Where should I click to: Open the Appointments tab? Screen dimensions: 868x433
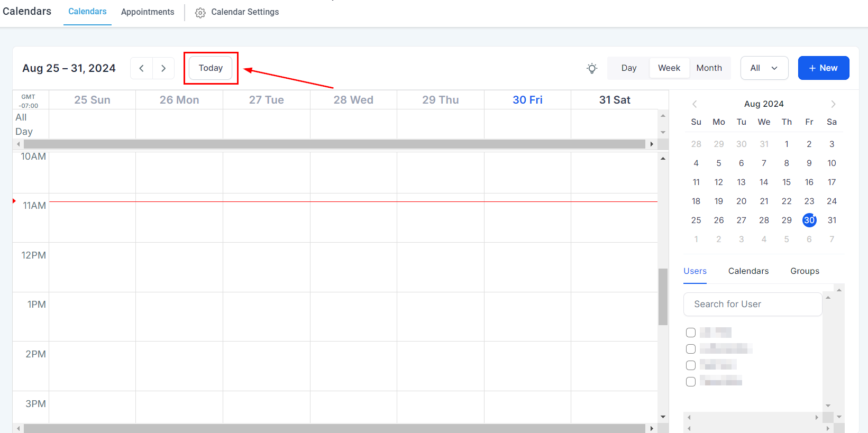148,12
